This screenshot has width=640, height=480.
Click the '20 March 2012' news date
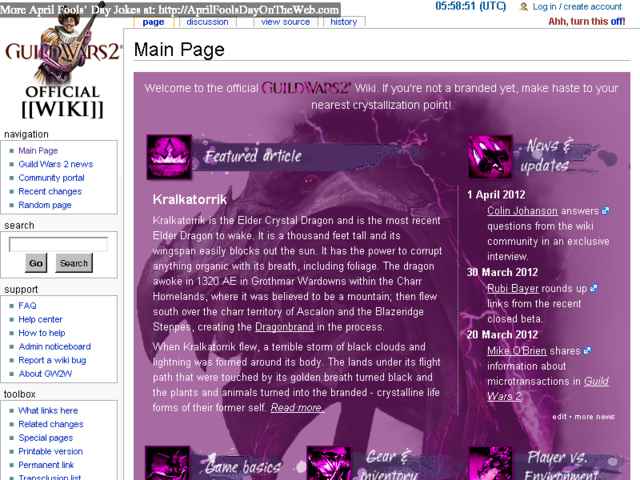coord(502,335)
